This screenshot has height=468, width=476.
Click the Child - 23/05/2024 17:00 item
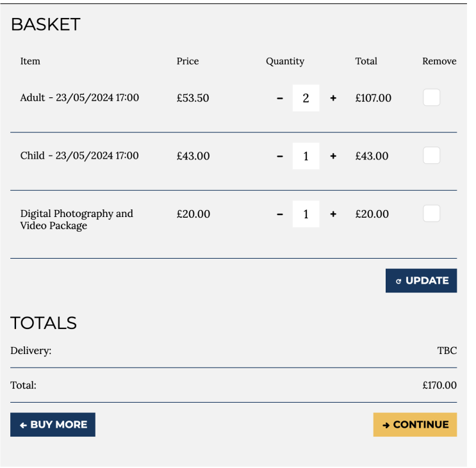(x=79, y=156)
